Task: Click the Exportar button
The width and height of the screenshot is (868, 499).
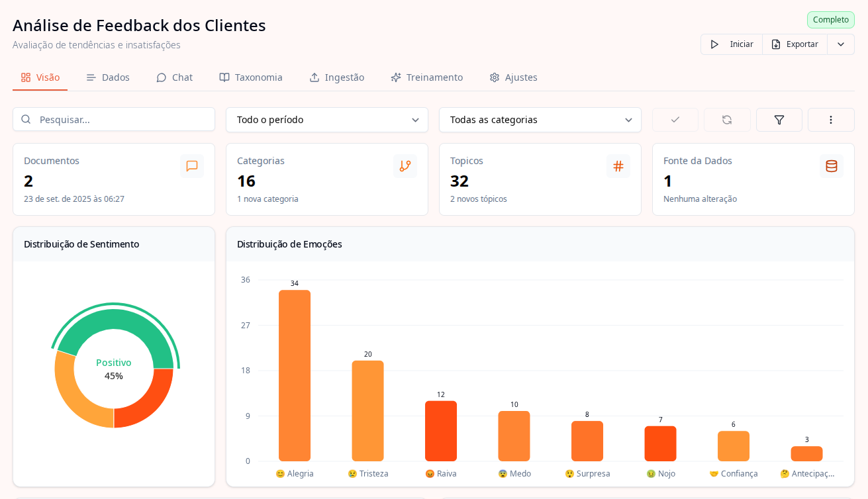Action: coord(795,44)
